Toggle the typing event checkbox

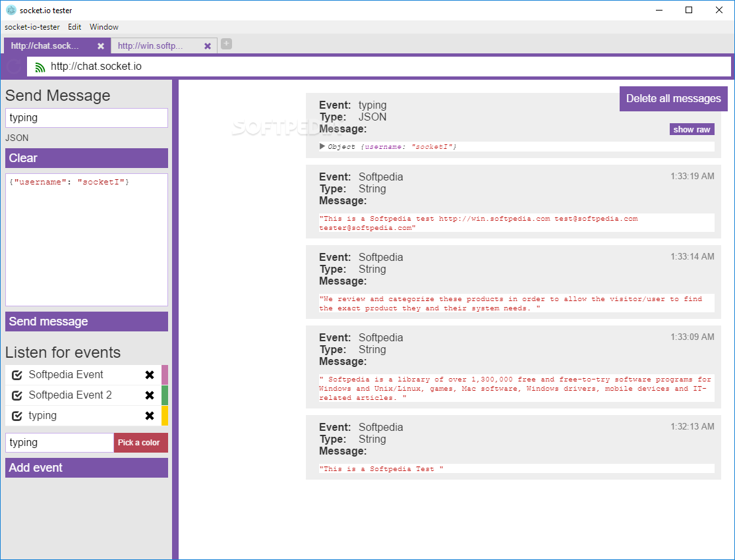pyautogui.click(x=17, y=416)
